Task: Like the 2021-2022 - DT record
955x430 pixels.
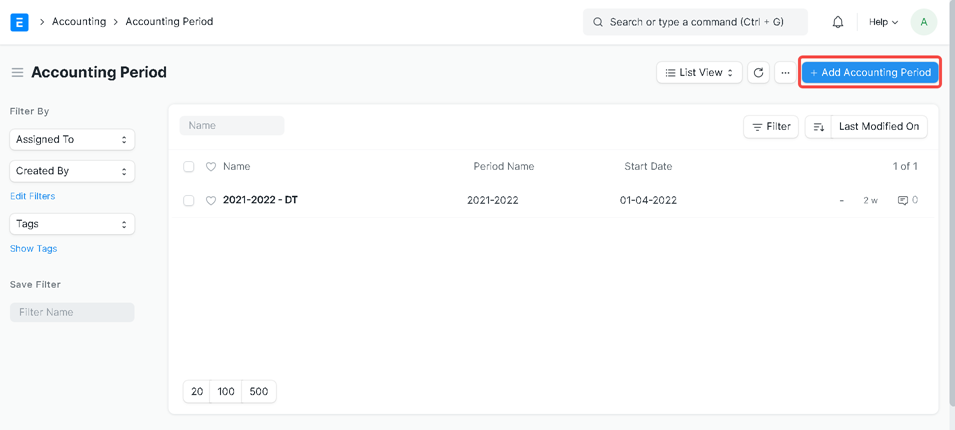Action: pos(211,201)
